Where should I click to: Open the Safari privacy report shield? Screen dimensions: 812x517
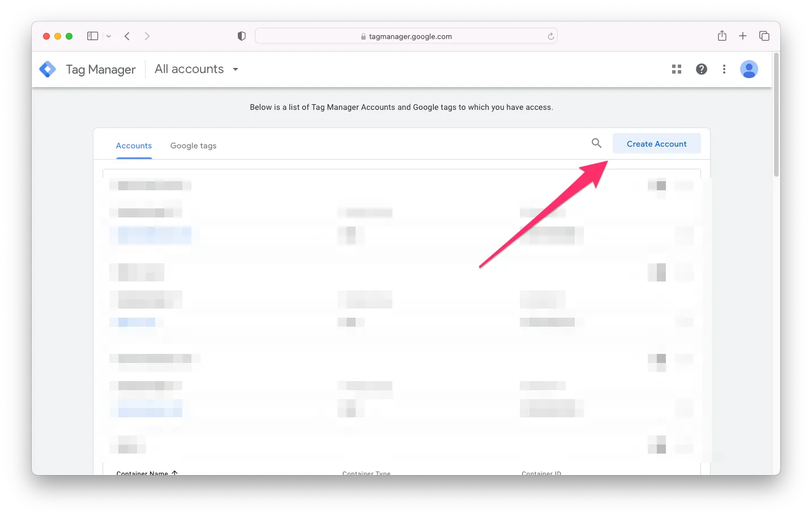242,36
